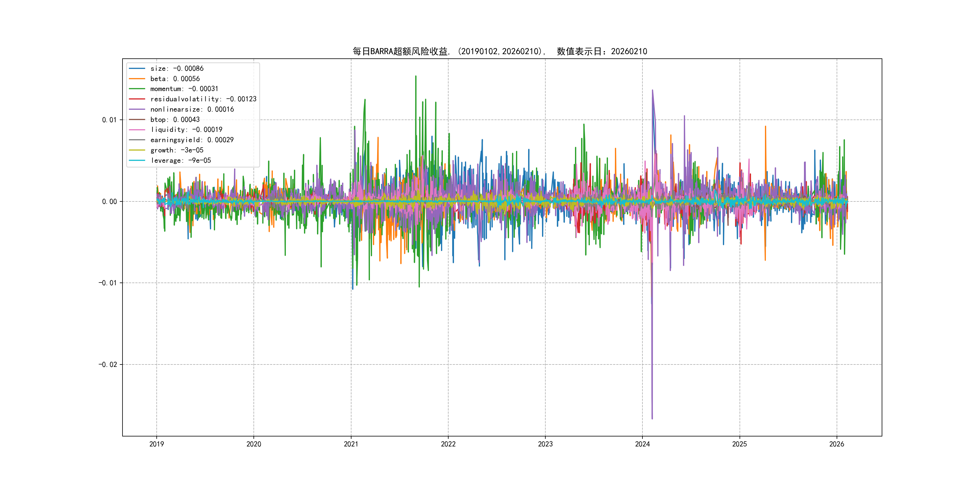Select the 'growth: -3e-05' legend label
The width and height of the screenshot is (980, 490).
pyautogui.click(x=177, y=150)
